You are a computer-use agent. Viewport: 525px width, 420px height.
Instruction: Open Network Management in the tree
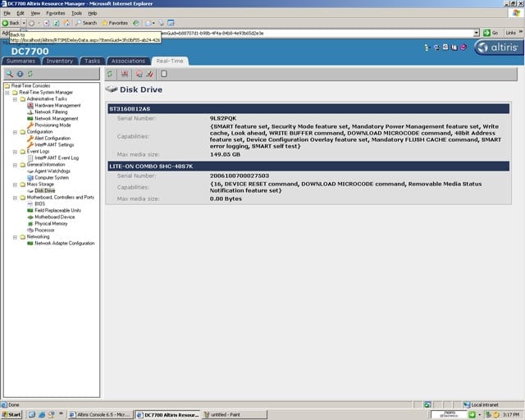(x=57, y=119)
